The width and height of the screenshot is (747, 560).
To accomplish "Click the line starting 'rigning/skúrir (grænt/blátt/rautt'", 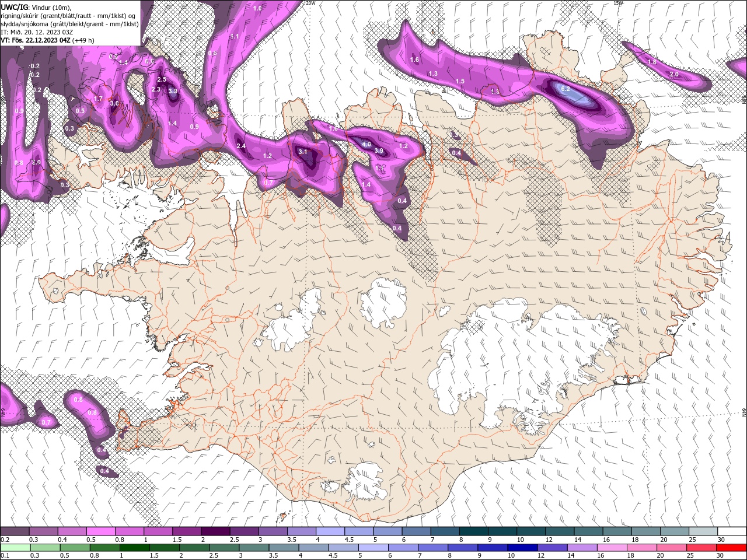I will point(68,16).
